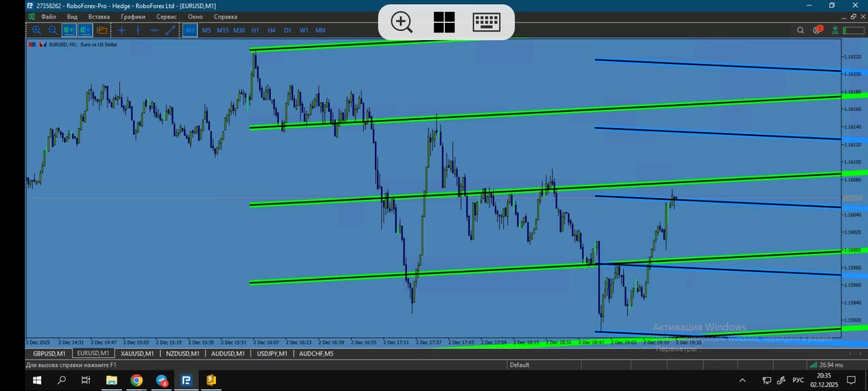Switch to EURUSD,M1 chart tab
Screen dimensions: 868x391
[93, 353]
